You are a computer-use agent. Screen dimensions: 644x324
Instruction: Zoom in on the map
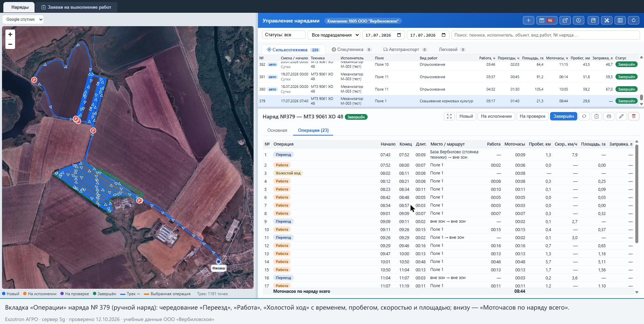pyautogui.click(x=10, y=34)
